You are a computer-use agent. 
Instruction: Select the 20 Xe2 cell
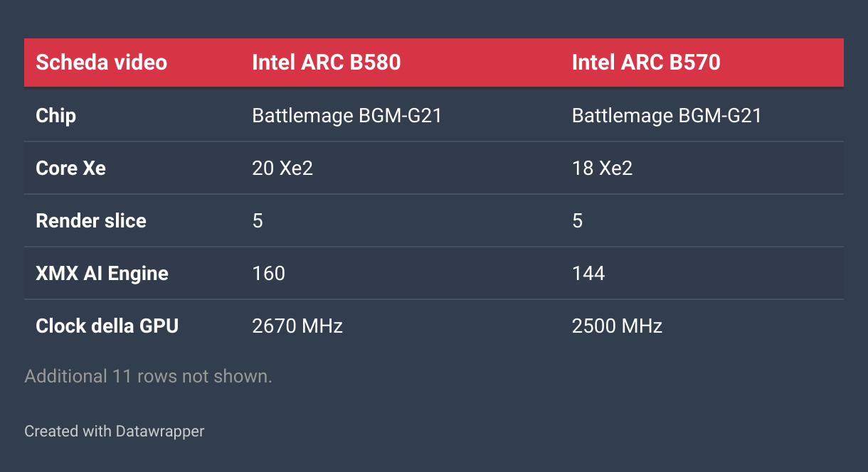(282, 168)
